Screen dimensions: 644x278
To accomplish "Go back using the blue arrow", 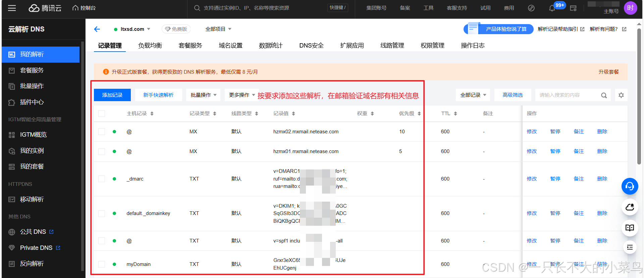I will point(97,29).
